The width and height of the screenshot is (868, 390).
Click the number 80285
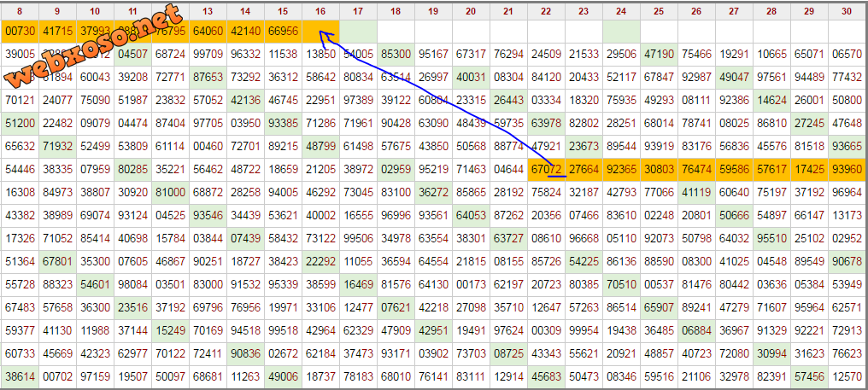point(133,171)
